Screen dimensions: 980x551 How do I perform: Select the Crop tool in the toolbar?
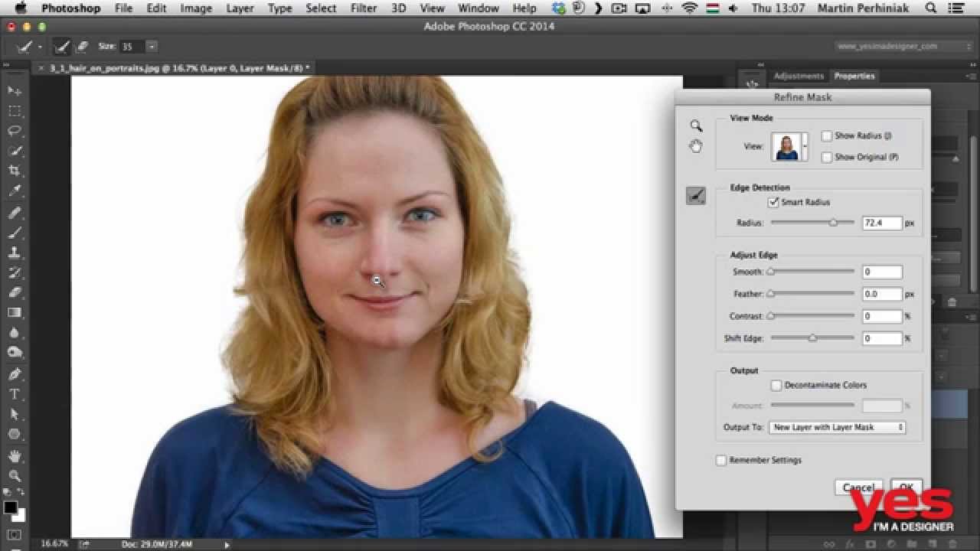pyautogui.click(x=15, y=171)
